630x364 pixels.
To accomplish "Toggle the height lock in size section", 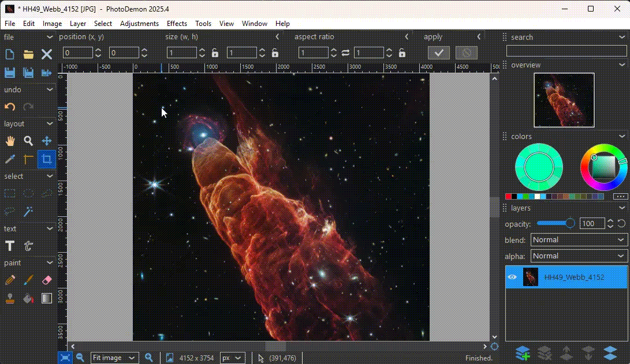I will click(x=275, y=53).
